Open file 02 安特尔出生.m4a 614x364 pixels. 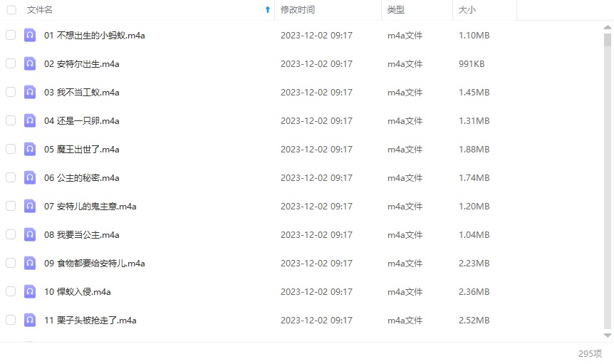[81, 63]
